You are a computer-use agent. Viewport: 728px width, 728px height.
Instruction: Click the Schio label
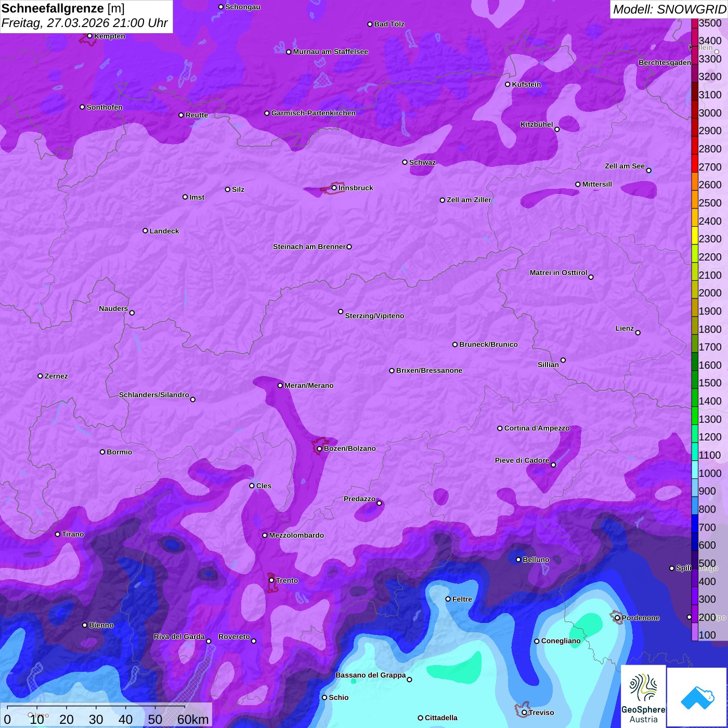pyautogui.click(x=339, y=697)
